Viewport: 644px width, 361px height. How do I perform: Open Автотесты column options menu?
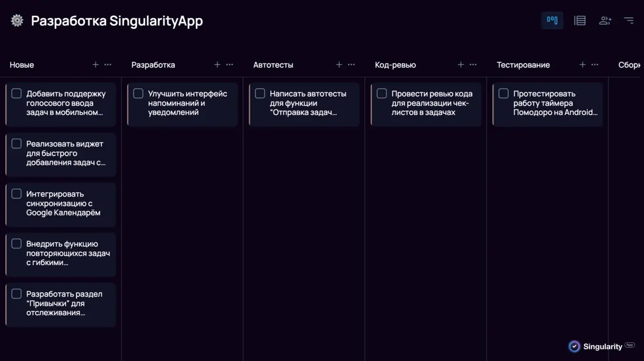point(352,65)
